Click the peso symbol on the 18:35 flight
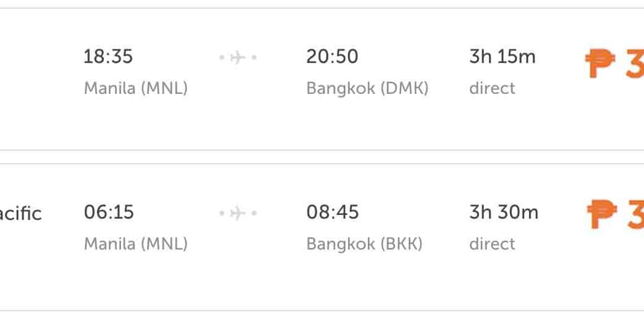 pos(600,64)
